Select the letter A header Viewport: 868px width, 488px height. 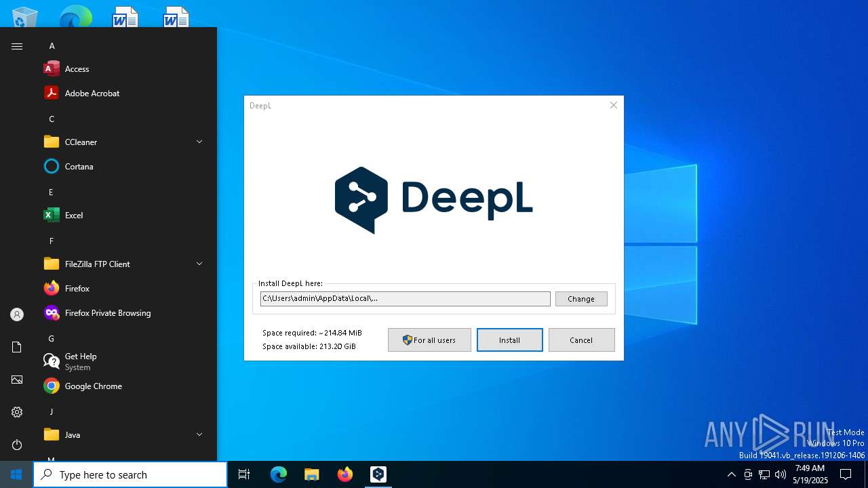tap(52, 46)
